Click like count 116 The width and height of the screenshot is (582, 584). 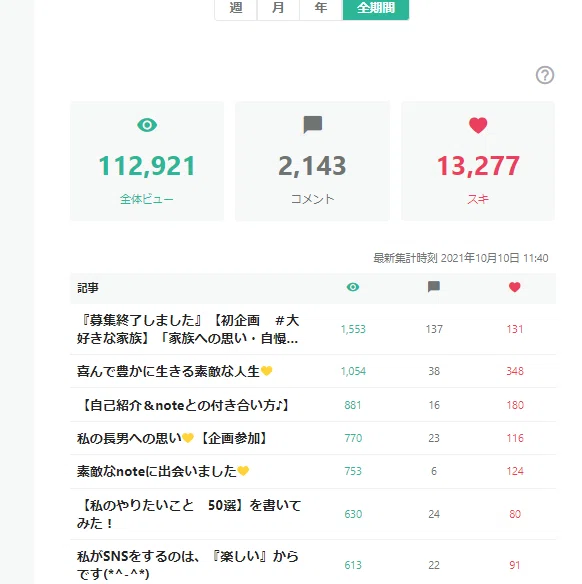515,438
